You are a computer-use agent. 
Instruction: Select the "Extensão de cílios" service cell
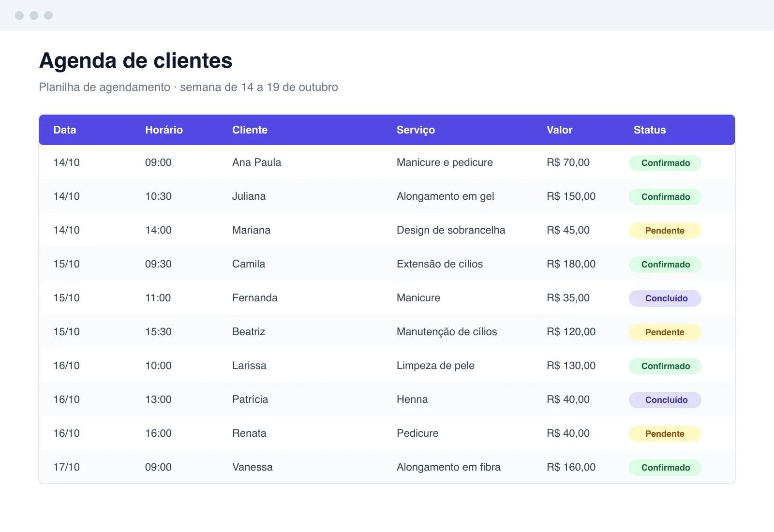[x=440, y=264]
